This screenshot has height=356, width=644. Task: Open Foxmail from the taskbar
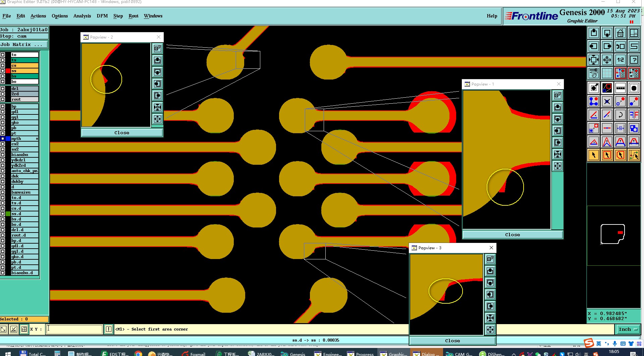(194, 354)
